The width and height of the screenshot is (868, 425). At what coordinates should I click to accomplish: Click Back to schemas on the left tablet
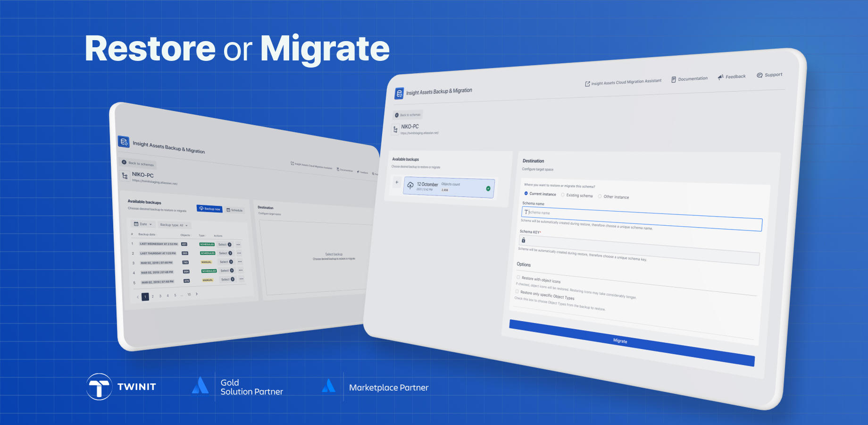tap(138, 163)
